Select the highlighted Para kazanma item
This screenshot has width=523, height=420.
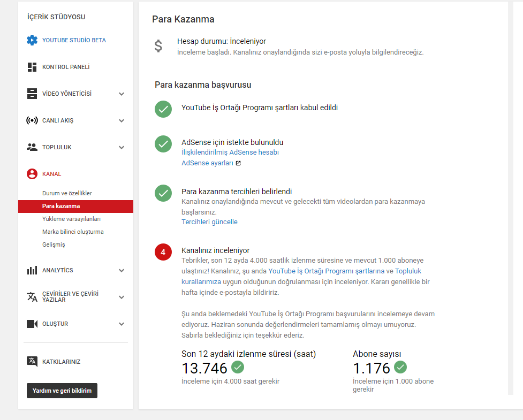(x=75, y=207)
